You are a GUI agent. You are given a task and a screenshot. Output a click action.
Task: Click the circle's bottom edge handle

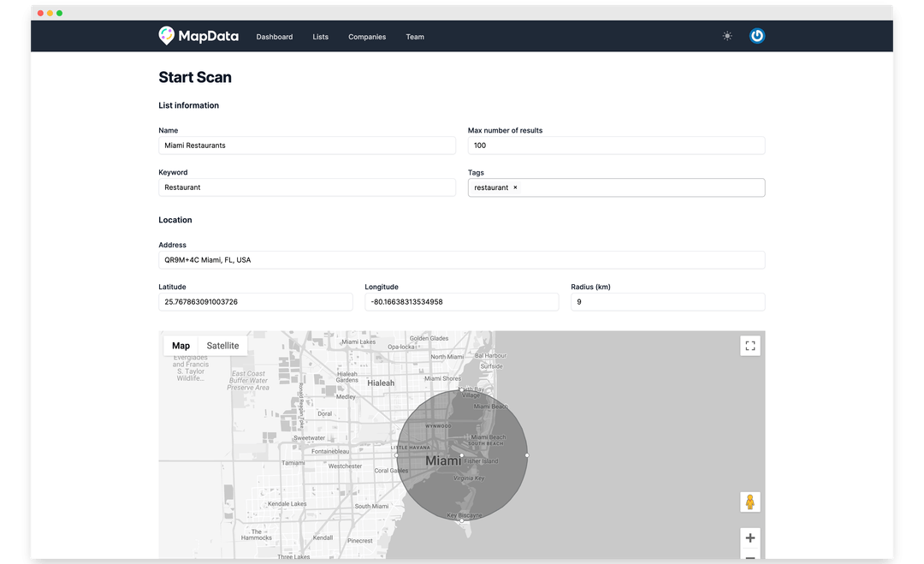[x=461, y=520]
